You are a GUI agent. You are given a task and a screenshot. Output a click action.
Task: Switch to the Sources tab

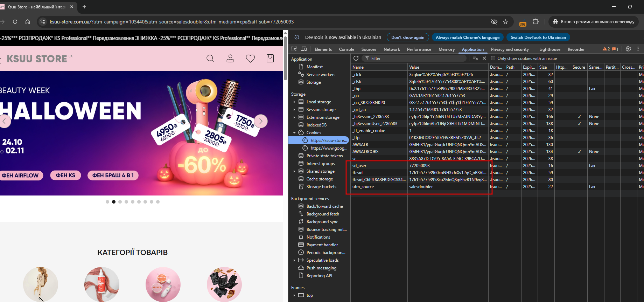369,49
